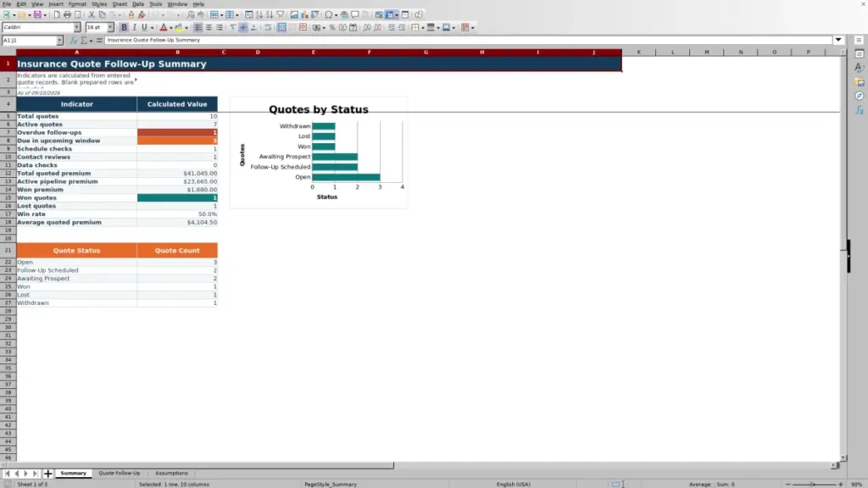Viewport: 868px width, 488px height.
Task: Click the Insert Image icon
Action: pyautogui.click(x=294, y=15)
